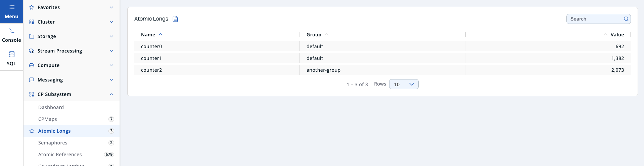This screenshot has width=644, height=166.
Task: Toggle favorite star for Atomic Longs
Action: pyautogui.click(x=32, y=131)
